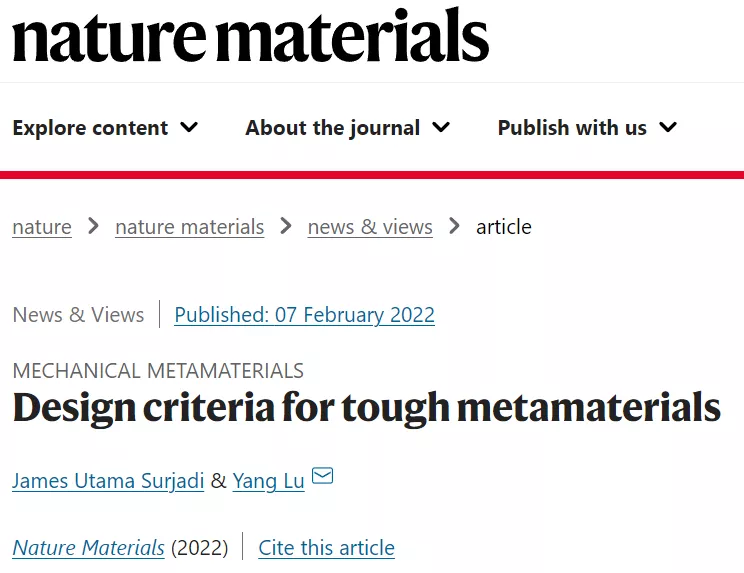744x573 pixels.
Task: Open the 'About the journal' menu label
Action: click(x=332, y=128)
